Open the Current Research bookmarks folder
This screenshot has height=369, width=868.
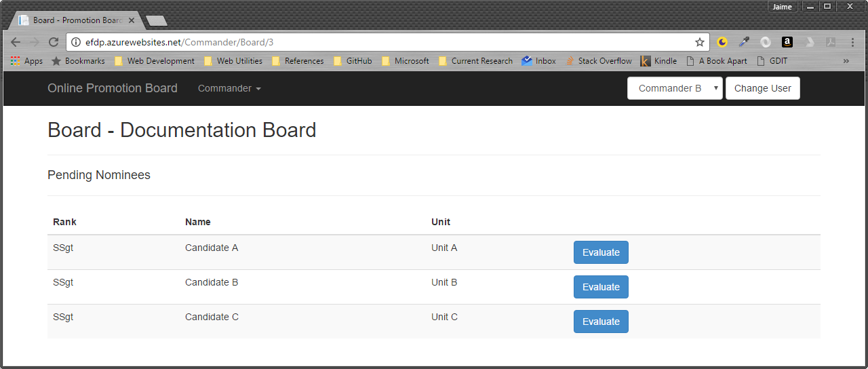point(475,61)
